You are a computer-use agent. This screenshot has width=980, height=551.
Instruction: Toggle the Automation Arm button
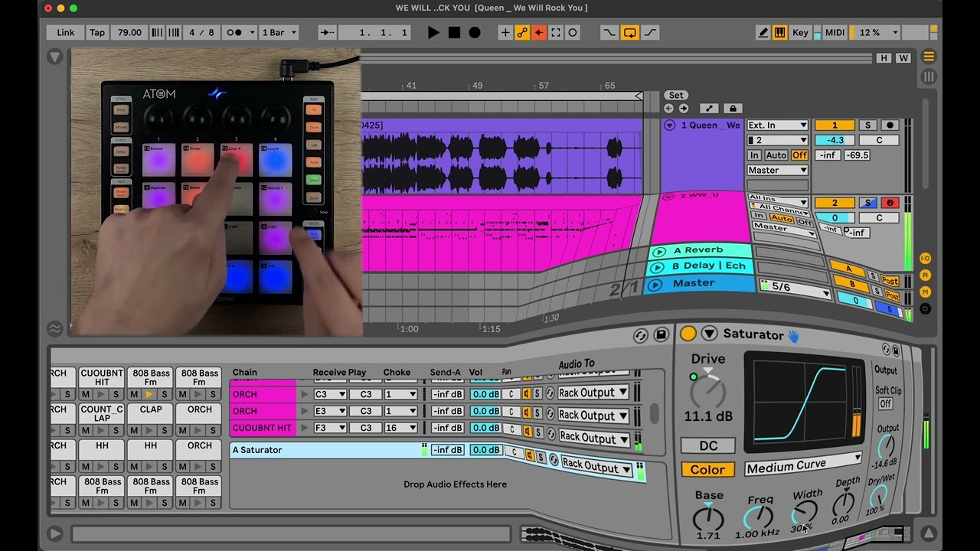pos(522,32)
